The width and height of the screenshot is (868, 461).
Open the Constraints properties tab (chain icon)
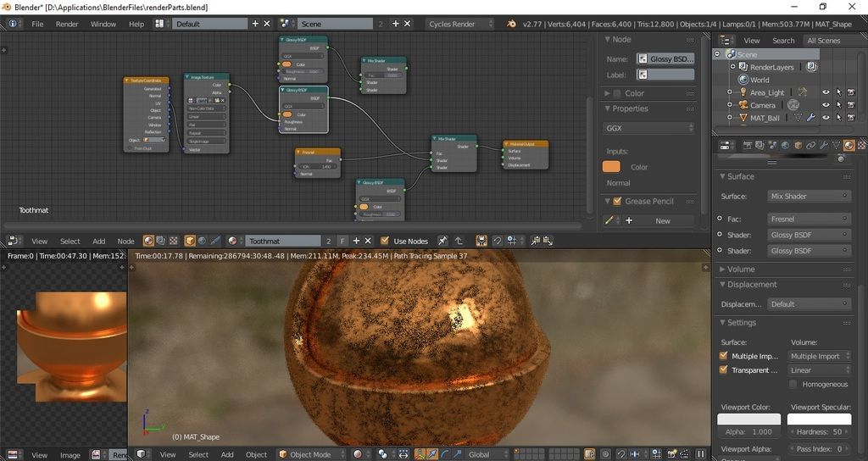pyautogui.click(x=811, y=146)
